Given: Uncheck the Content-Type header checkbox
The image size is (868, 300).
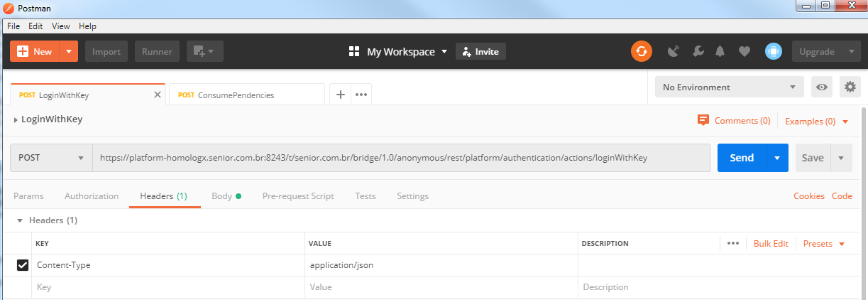Looking at the screenshot, I should (23, 265).
